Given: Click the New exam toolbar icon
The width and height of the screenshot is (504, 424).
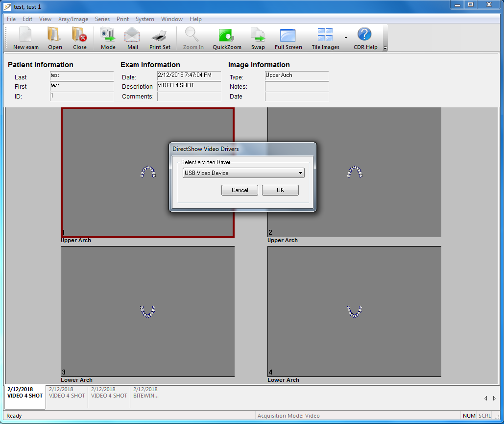Looking at the screenshot, I should point(25,38).
